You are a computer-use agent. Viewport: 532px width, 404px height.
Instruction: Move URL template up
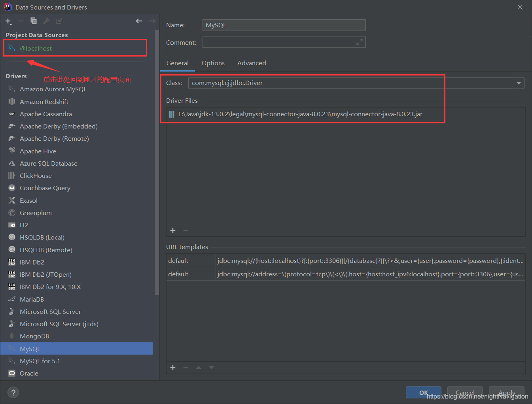[199, 368]
